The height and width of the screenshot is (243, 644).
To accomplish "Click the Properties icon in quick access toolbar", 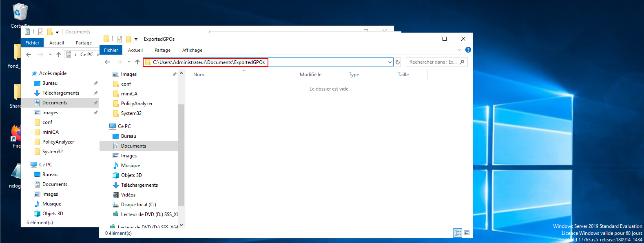I will [x=120, y=39].
